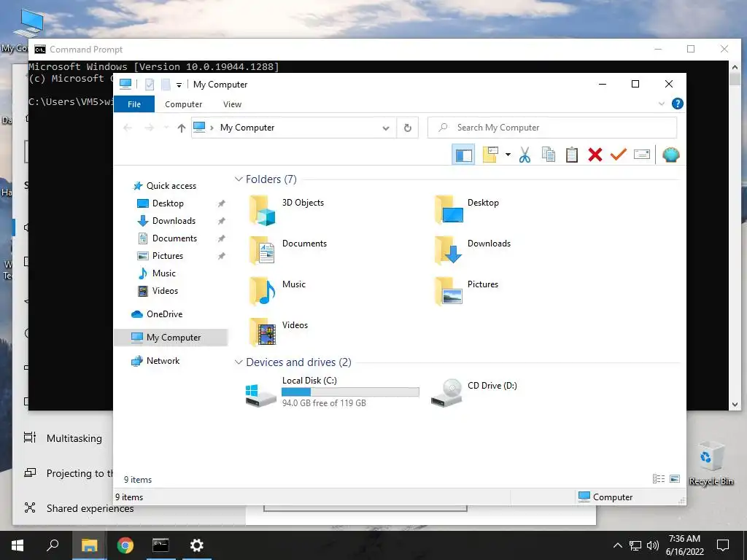The image size is (747, 560).
Task: Open Classic Explorer settings shell icon
Action: (x=671, y=155)
